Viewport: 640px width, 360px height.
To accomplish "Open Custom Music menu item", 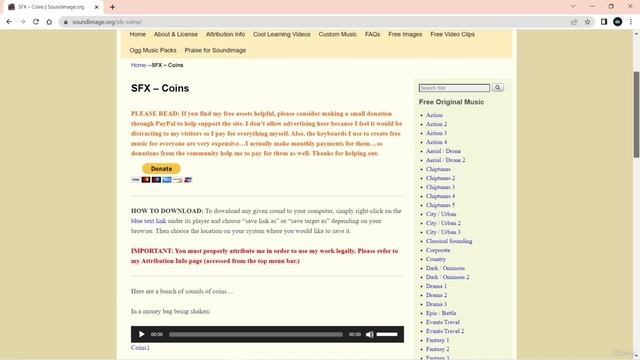I will coord(338,34).
